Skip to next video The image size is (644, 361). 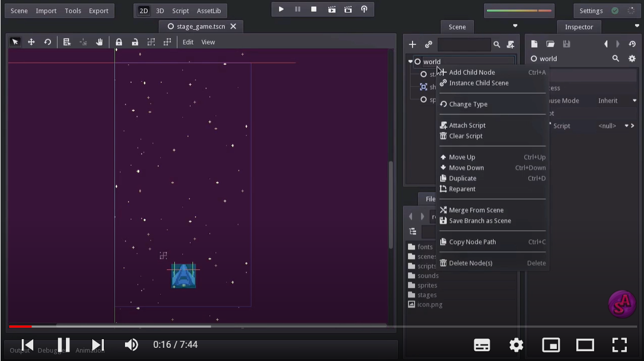click(x=97, y=344)
